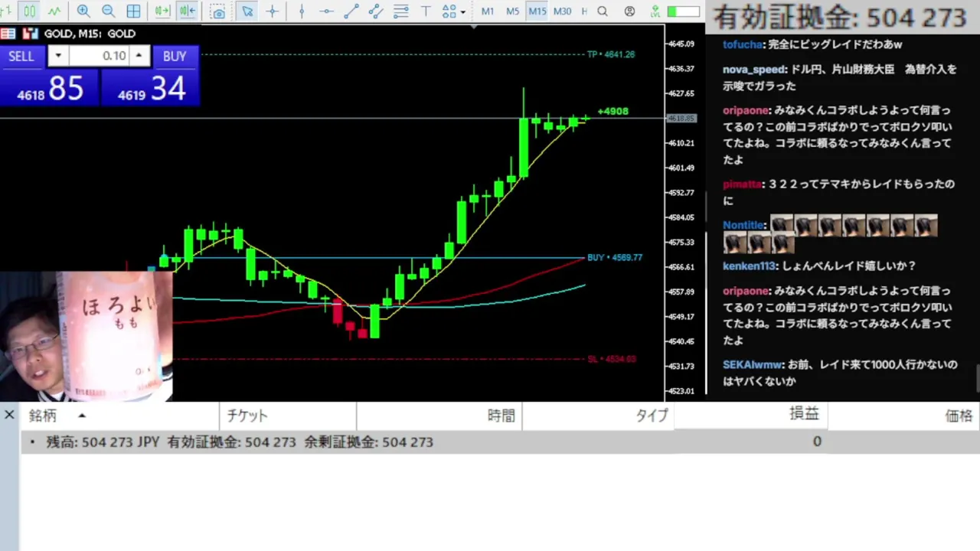Click the SELL button in one-click panel
This screenshot has height=551, width=980.
[x=21, y=56]
